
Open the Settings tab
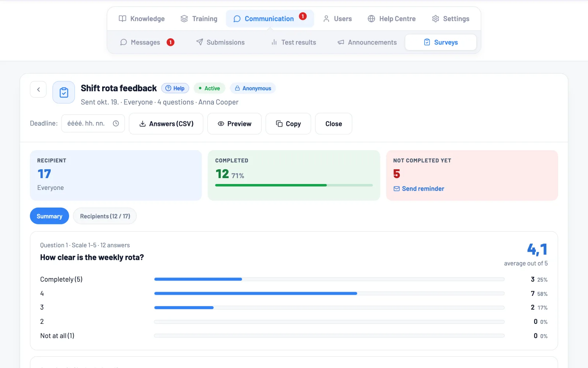click(451, 19)
